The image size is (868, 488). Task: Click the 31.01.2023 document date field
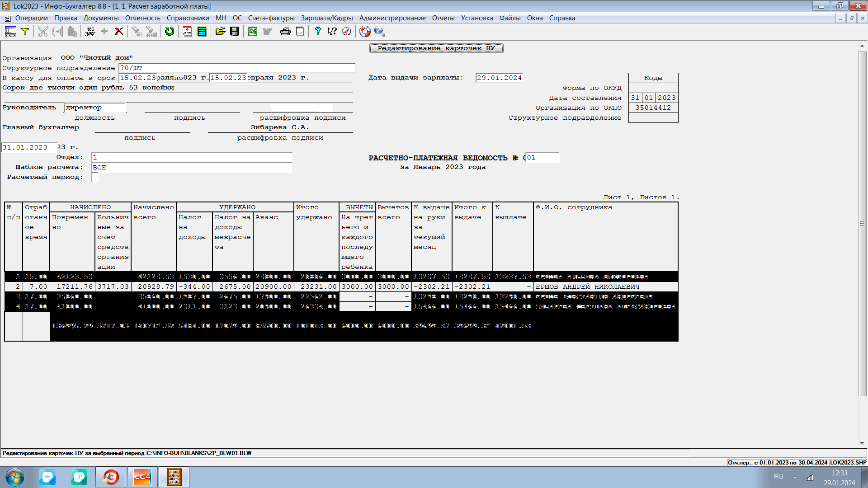click(29, 147)
